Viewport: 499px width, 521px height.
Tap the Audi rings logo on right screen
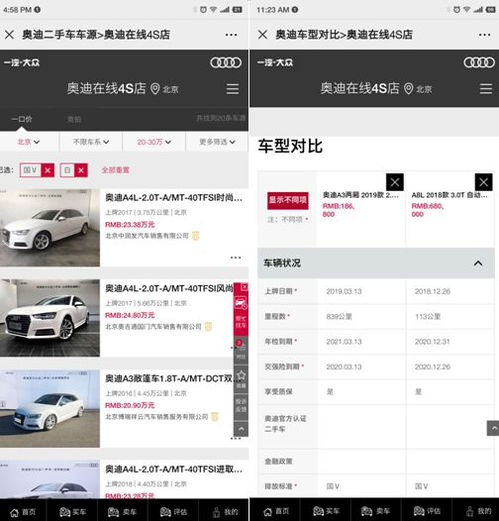click(x=479, y=62)
